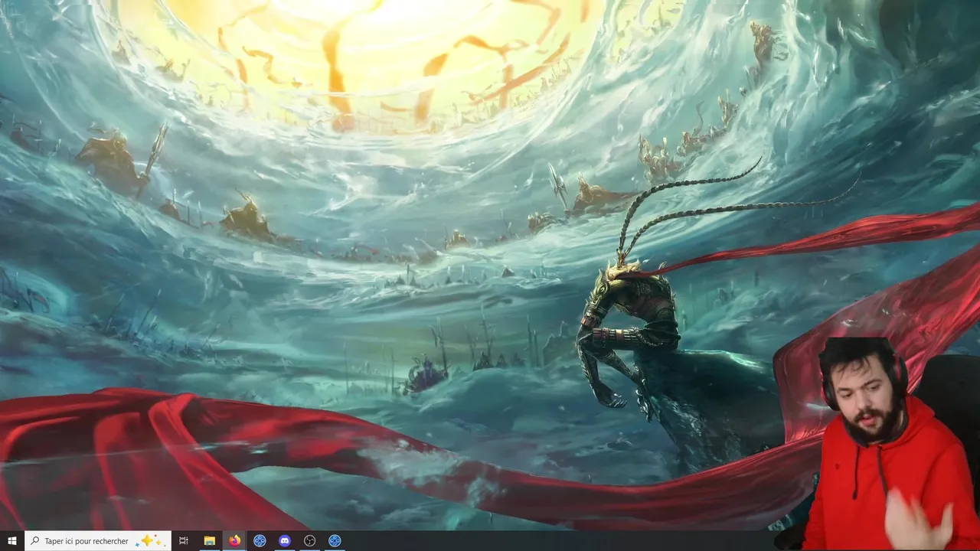Open the Windows Start menu
This screenshot has height=551, width=980.
(12, 541)
